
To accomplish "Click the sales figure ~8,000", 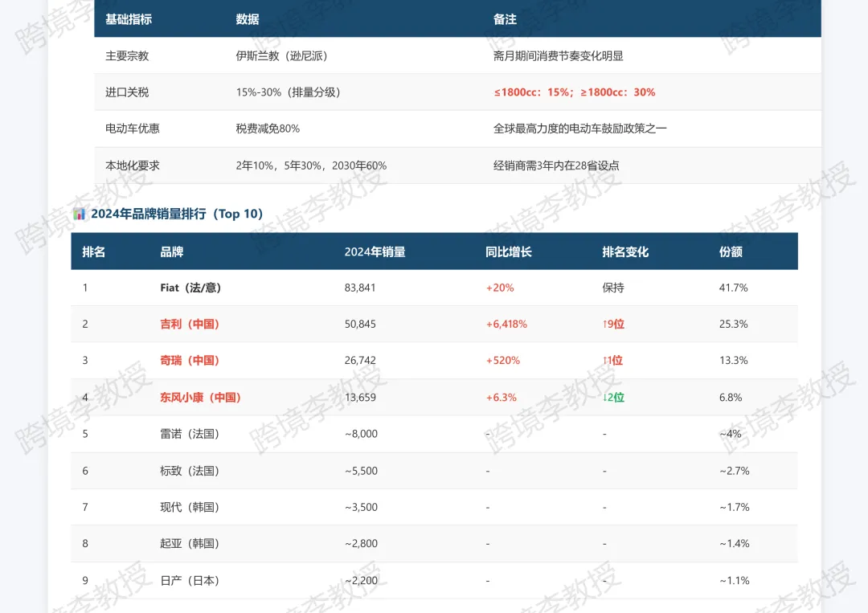I will 361,434.
